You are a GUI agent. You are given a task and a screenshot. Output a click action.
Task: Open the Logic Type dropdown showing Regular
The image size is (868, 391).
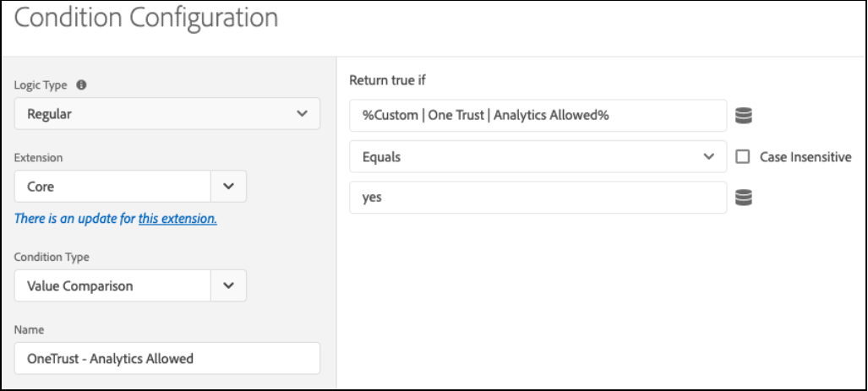coord(167,114)
